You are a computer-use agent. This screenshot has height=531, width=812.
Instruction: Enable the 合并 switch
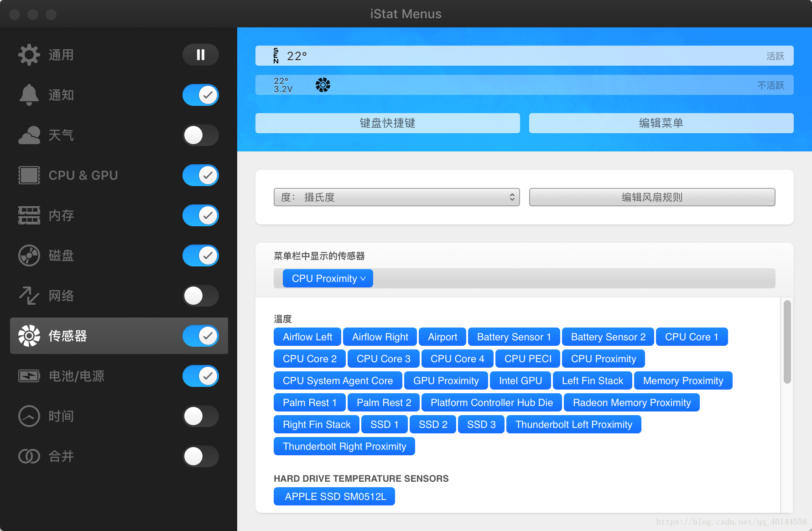pyautogui.click(x=201, y=456)
